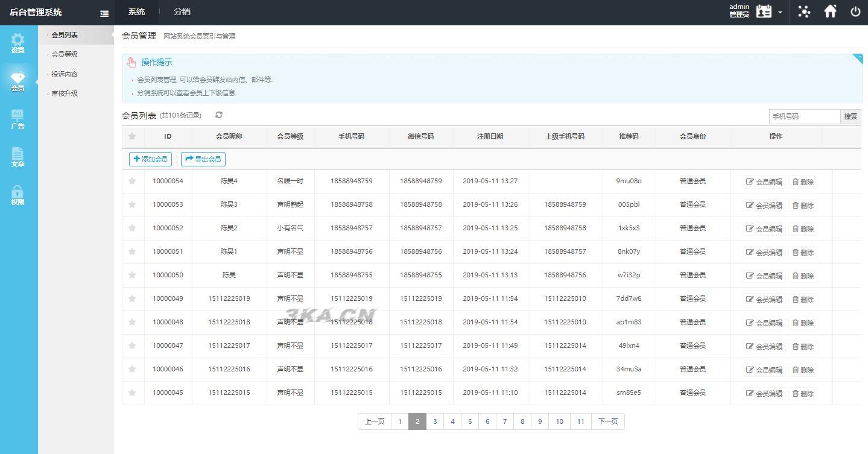The height and width of the screenshot is (454, 868).
Task: Go to page 3 in pagination
Action: point(434,421)
